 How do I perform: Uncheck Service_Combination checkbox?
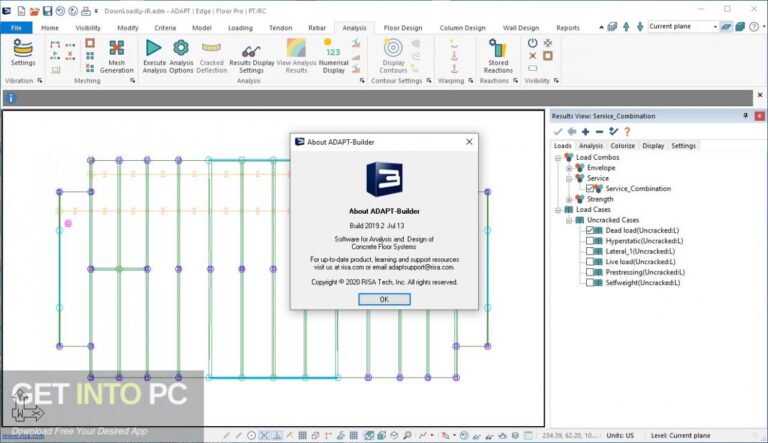click(x=590, y=188)
